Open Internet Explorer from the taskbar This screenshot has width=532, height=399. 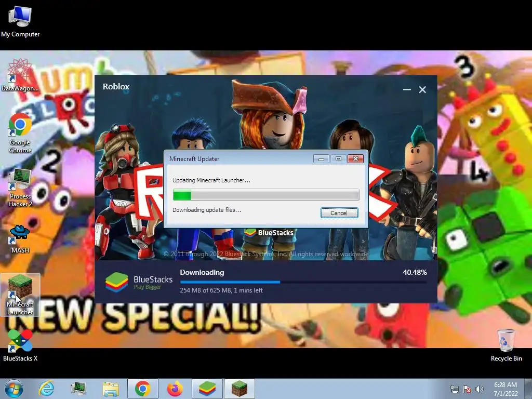[x=46, y=389]
